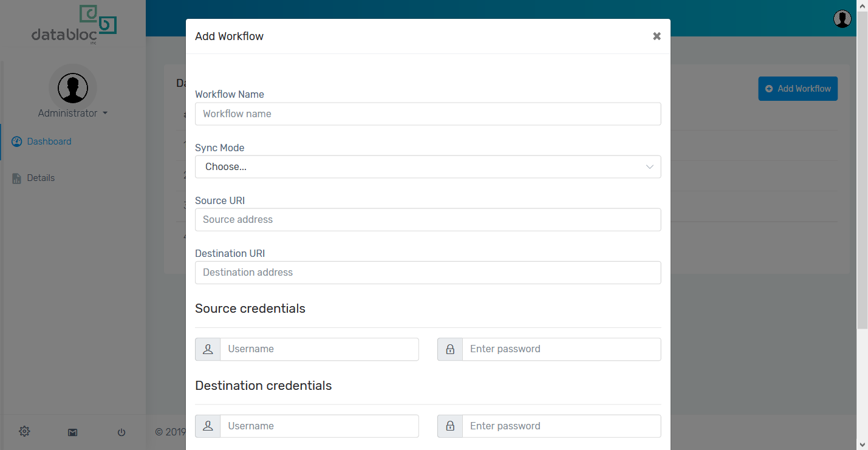Image resolution: width=868 pixels, height=450 pixels.
Task: Open the Sync Mode dropdown
Action: [x=428, y=167]
